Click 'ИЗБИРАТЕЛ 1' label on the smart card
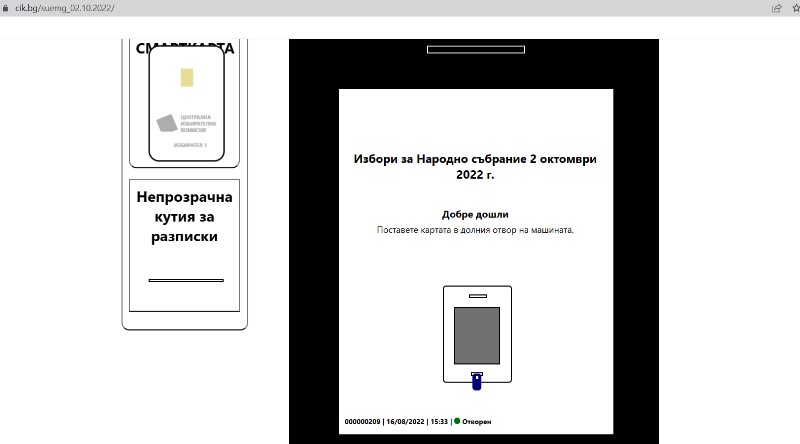The width and height of the screenshot is (800, 444). click(190, 145)
